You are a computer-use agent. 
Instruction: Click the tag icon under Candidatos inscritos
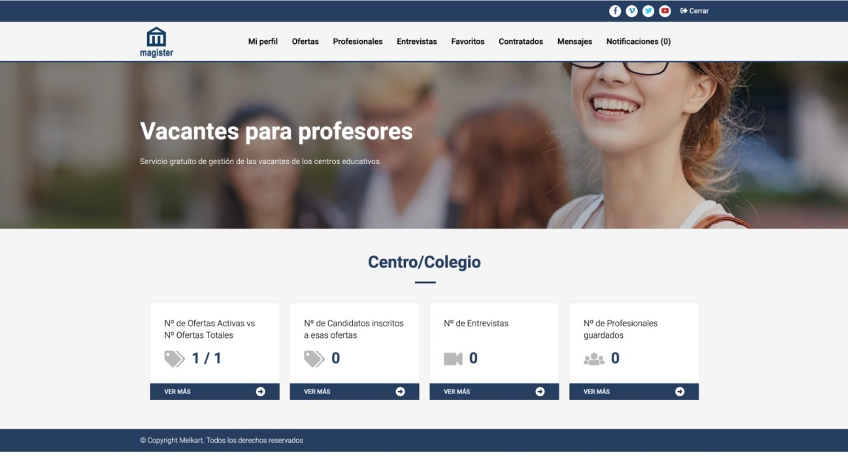(314, 359)
